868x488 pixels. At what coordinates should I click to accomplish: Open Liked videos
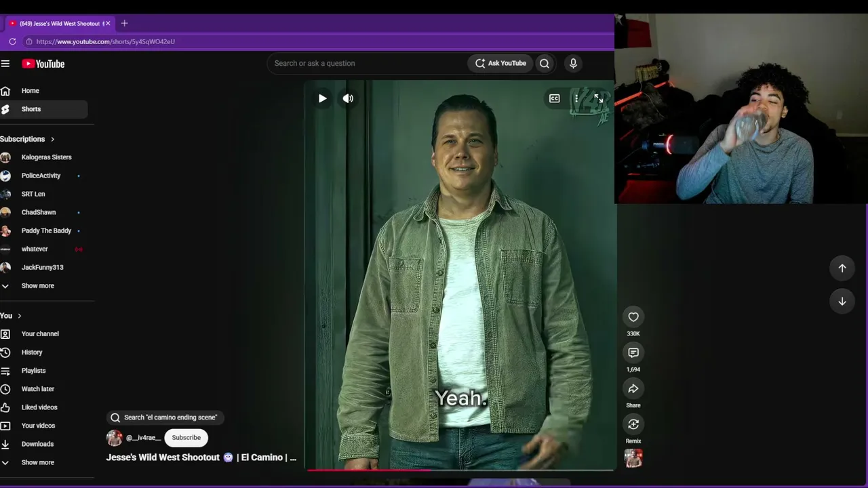tap(44, 407)
